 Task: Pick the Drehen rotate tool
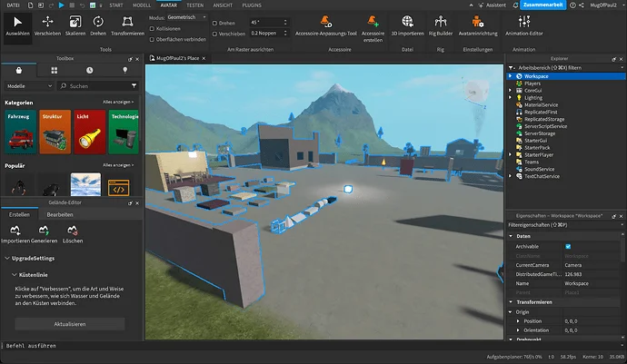point(98,26)
